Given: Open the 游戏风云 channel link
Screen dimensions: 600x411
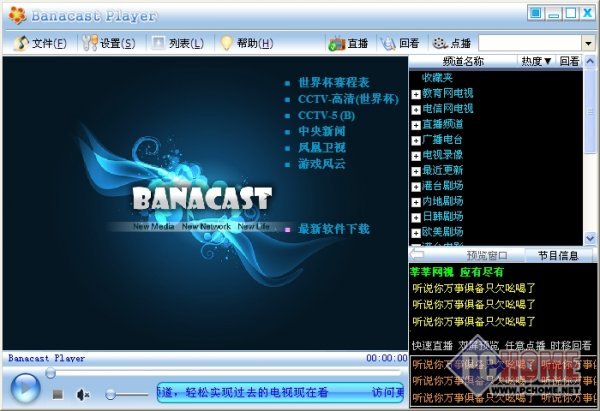Looking at the screenshot, I should pyautogui.click(x=321, y=164).
